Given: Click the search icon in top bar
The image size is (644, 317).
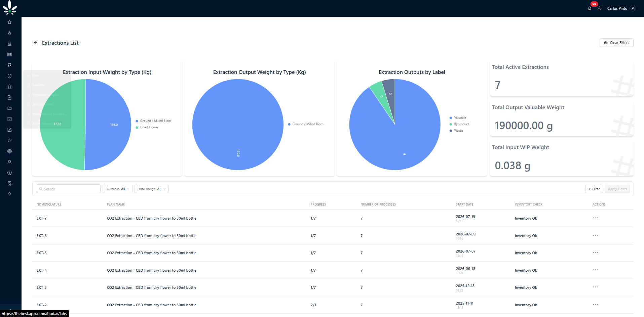Looking at the screenshot, I should [599, 8].
